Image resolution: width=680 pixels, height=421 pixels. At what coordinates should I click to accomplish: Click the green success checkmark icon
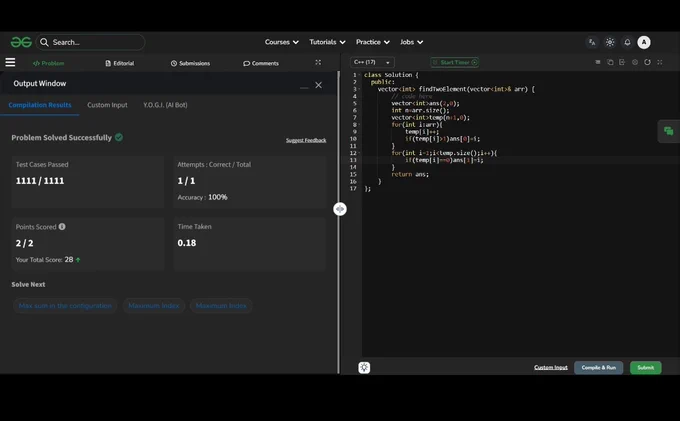click(x=119, y=137)
